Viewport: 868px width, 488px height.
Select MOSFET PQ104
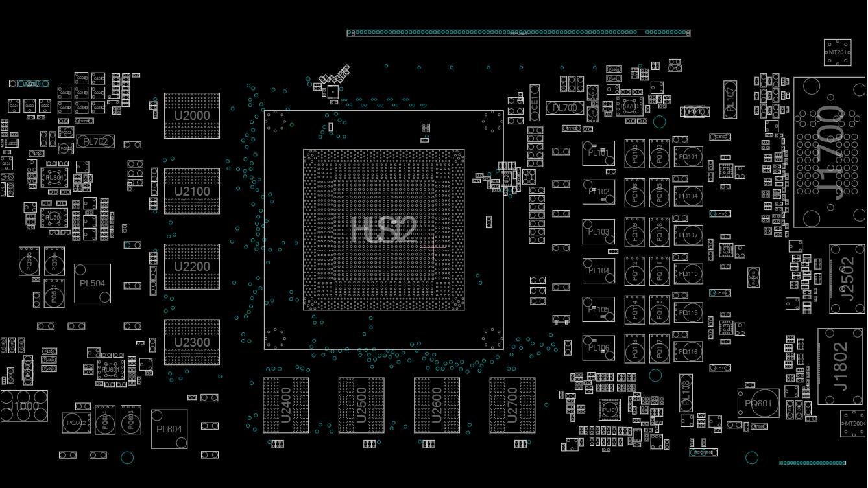[688, 196]
